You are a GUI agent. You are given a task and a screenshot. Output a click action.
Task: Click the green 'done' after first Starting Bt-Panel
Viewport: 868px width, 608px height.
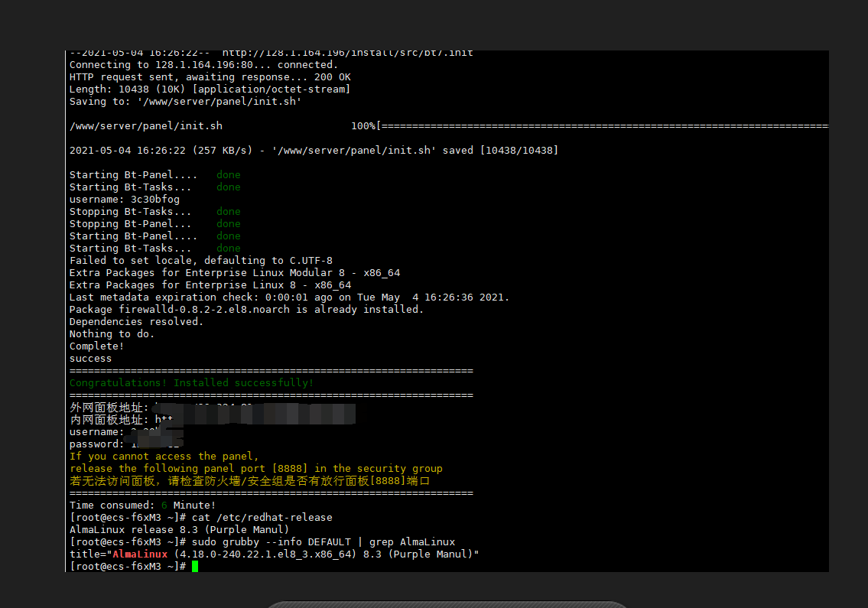tap(229, 175)
